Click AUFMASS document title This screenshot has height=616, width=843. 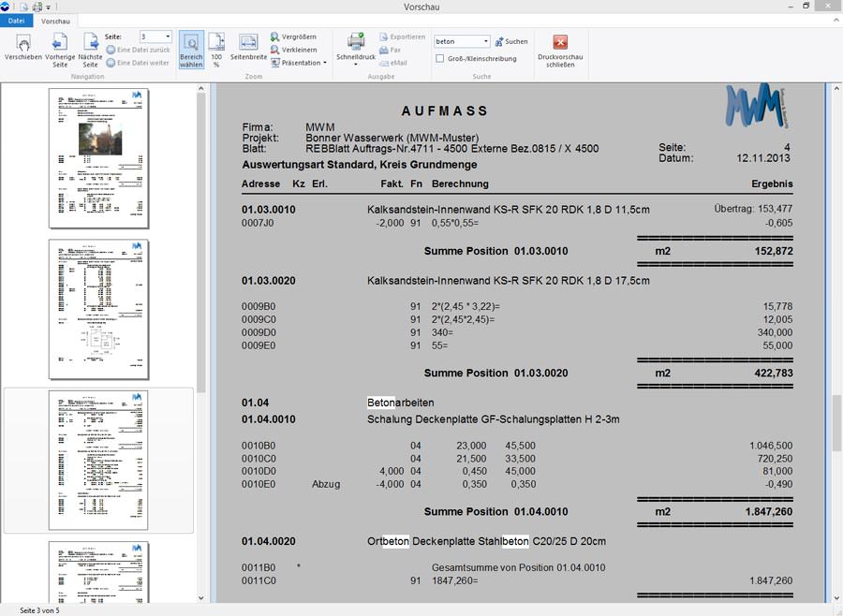point(445,110)
